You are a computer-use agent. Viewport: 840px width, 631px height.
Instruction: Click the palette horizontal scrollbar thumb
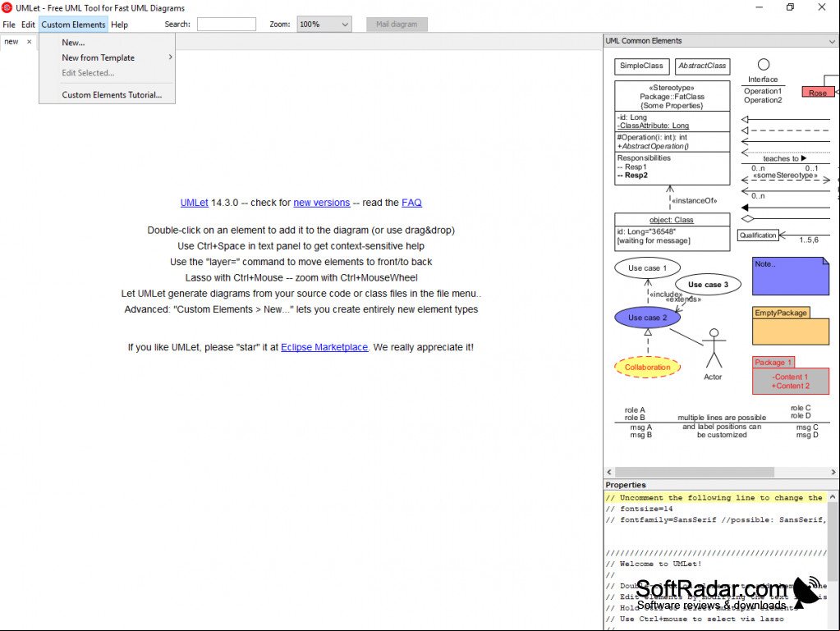tap(695, 472)
